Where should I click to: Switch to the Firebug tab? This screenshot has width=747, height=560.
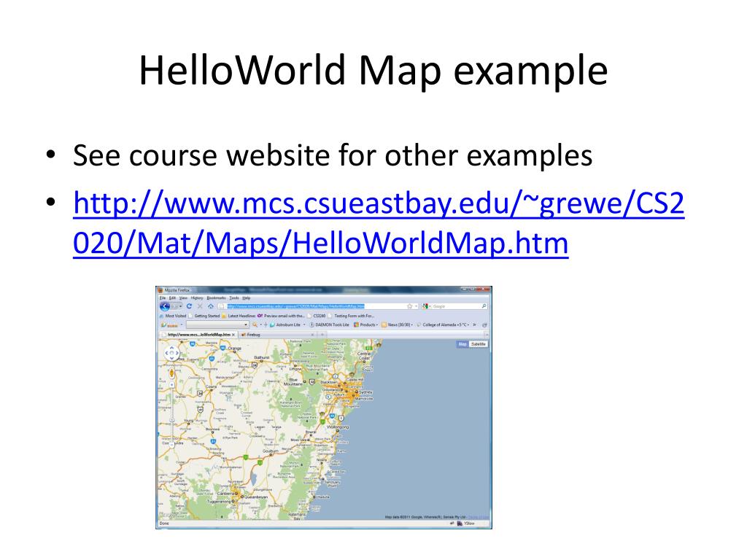point(251,335)
